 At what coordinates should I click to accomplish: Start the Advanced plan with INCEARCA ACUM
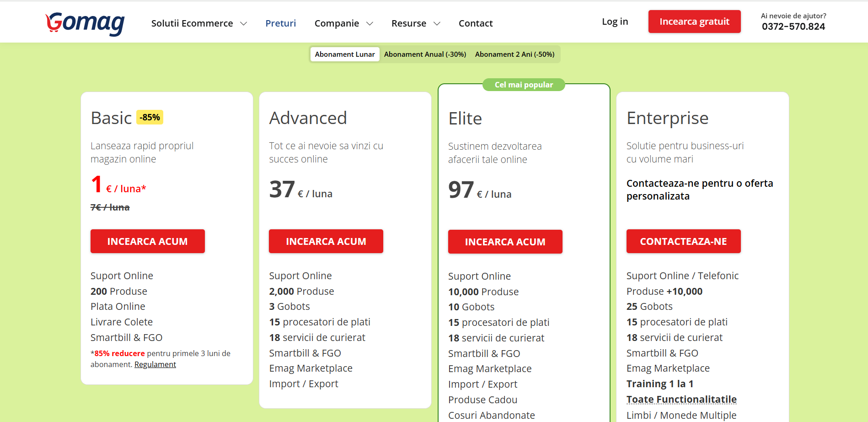tap(326, 241)
